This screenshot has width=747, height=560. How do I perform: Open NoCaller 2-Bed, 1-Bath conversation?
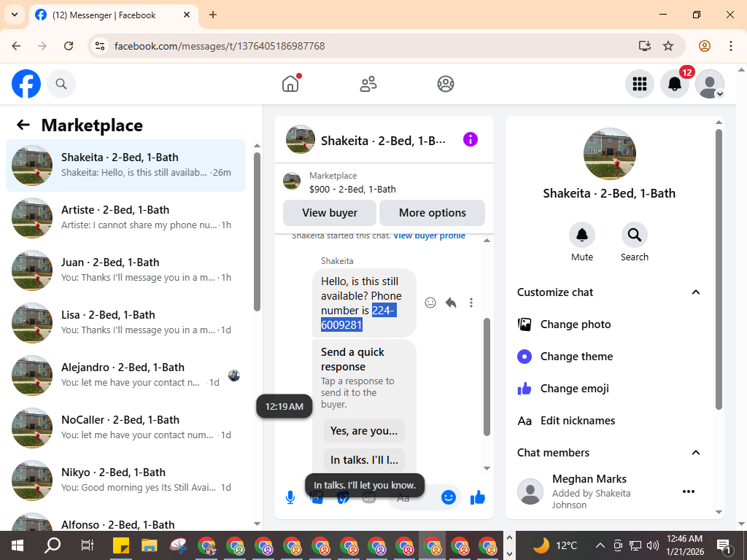(125, 427)
